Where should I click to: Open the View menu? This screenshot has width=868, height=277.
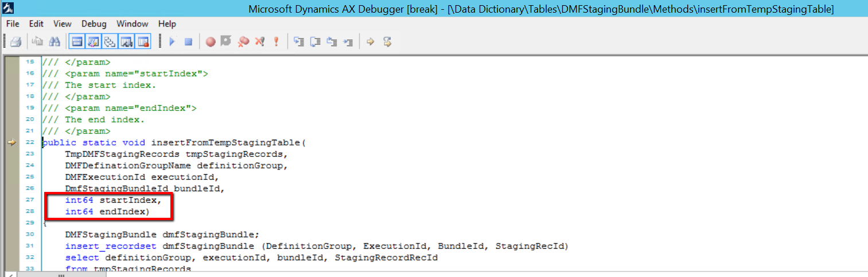tap(62, 24)
